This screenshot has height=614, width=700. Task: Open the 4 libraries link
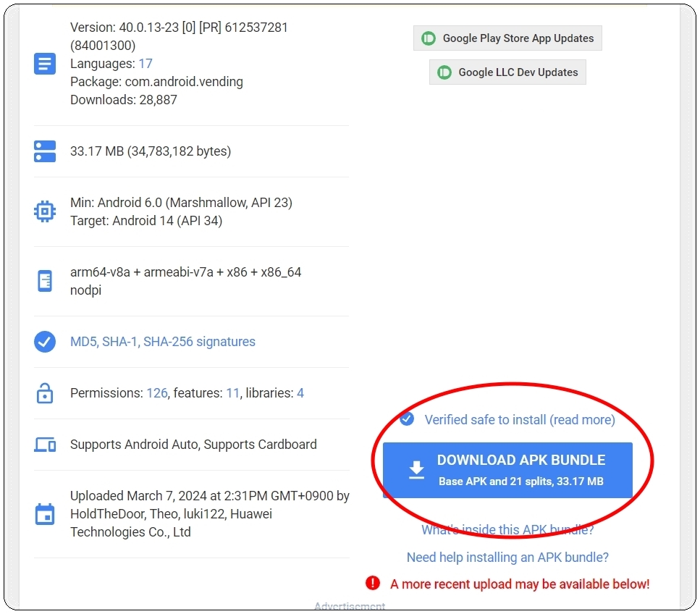300,393
